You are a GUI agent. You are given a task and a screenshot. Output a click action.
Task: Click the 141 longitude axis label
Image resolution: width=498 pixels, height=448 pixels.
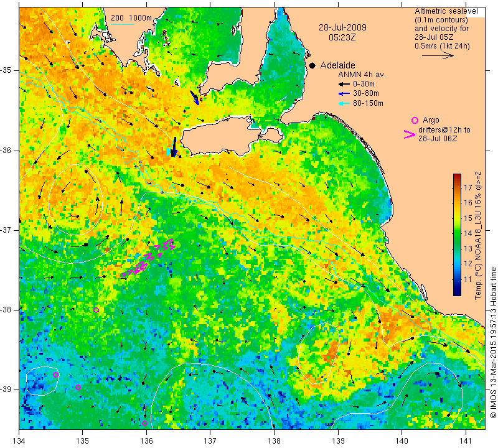pyautogui.click(x=466, y=441)
